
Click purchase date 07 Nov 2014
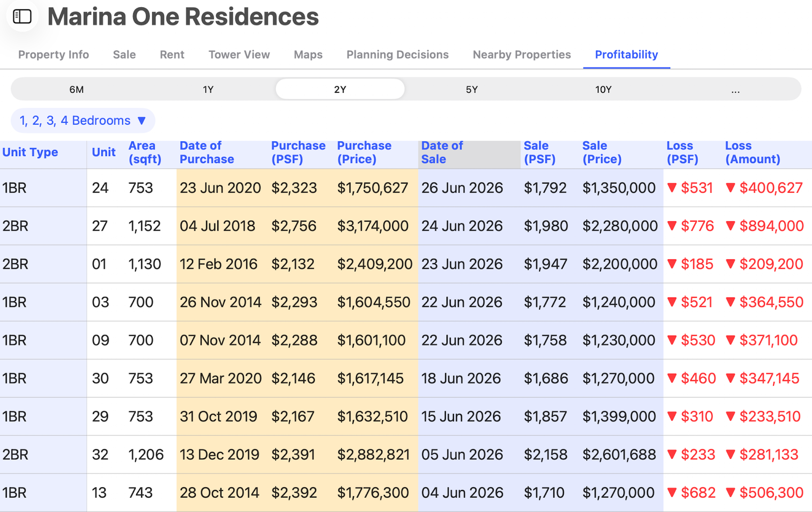(x=220, y=340)
